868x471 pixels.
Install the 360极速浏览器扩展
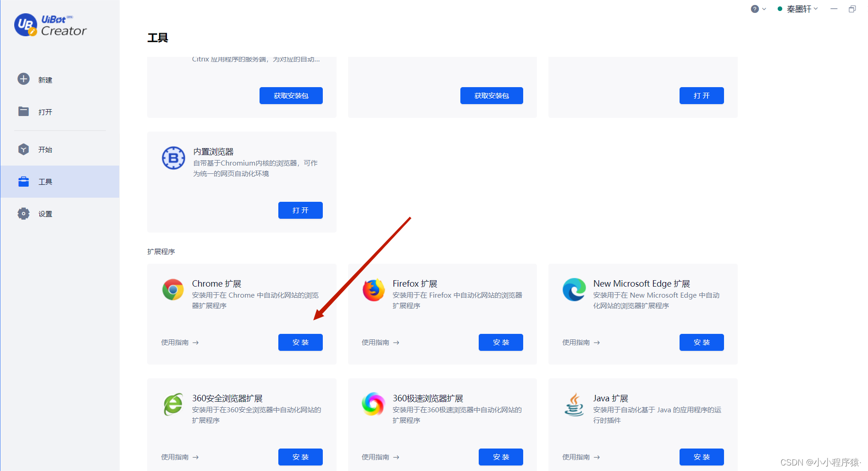pyautogui.click(x=501, y=457)
